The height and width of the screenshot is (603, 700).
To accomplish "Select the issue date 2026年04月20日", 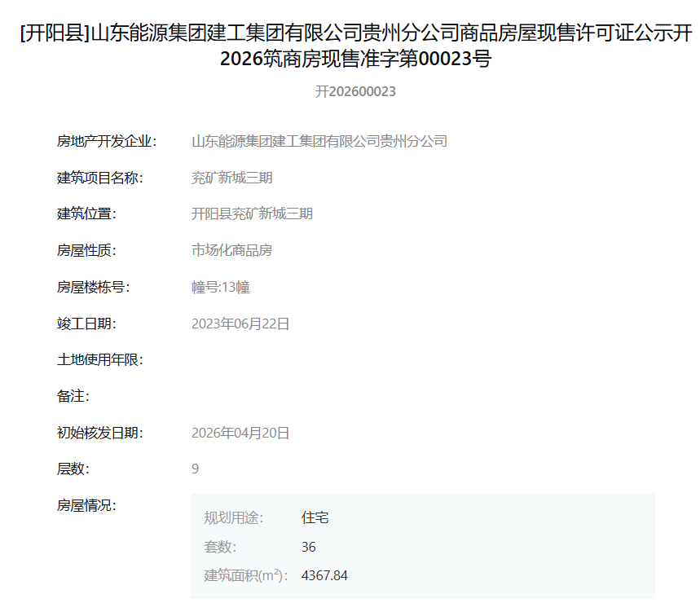I will point(240,433).
